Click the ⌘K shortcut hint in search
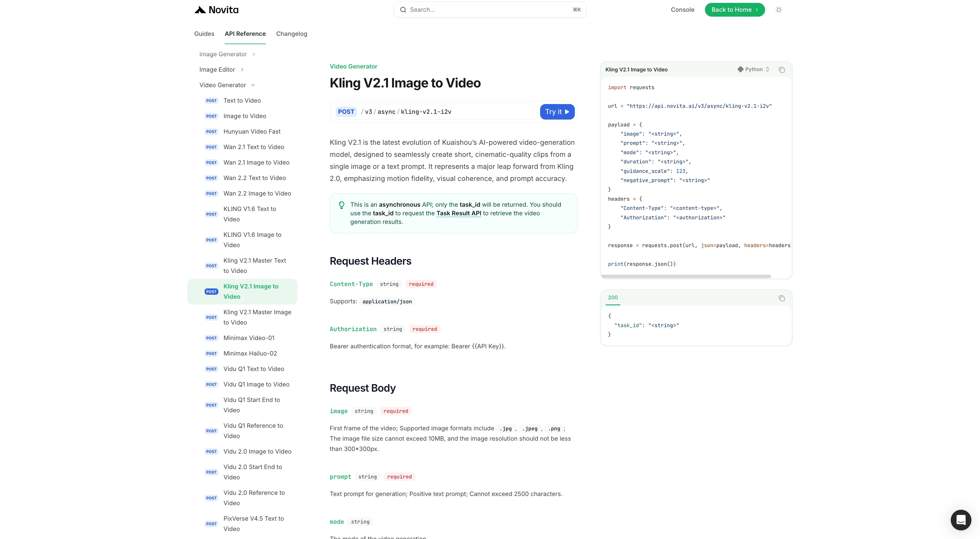Screen dimensions: 980x539 click(x=577, y=10)
